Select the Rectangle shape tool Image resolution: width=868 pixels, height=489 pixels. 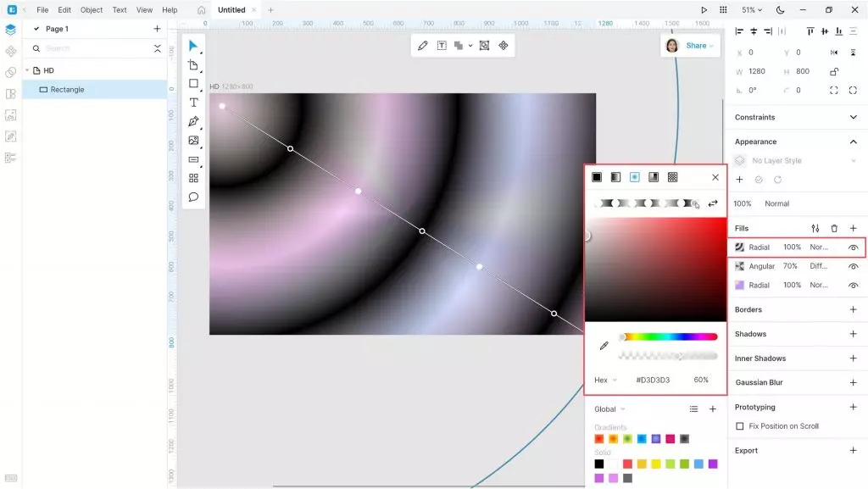pyautogui.click(x=193, y=84)
